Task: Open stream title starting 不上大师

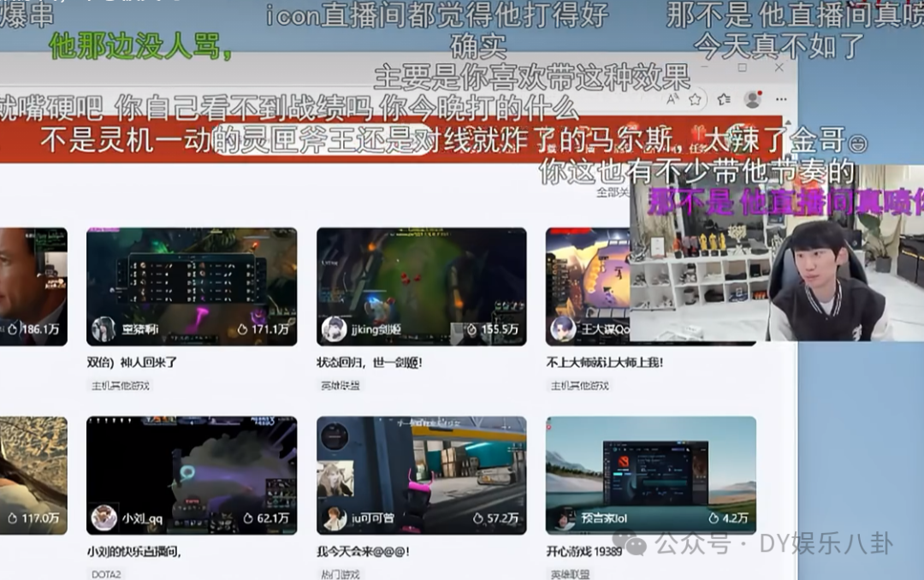Action: tap(605, 363)
